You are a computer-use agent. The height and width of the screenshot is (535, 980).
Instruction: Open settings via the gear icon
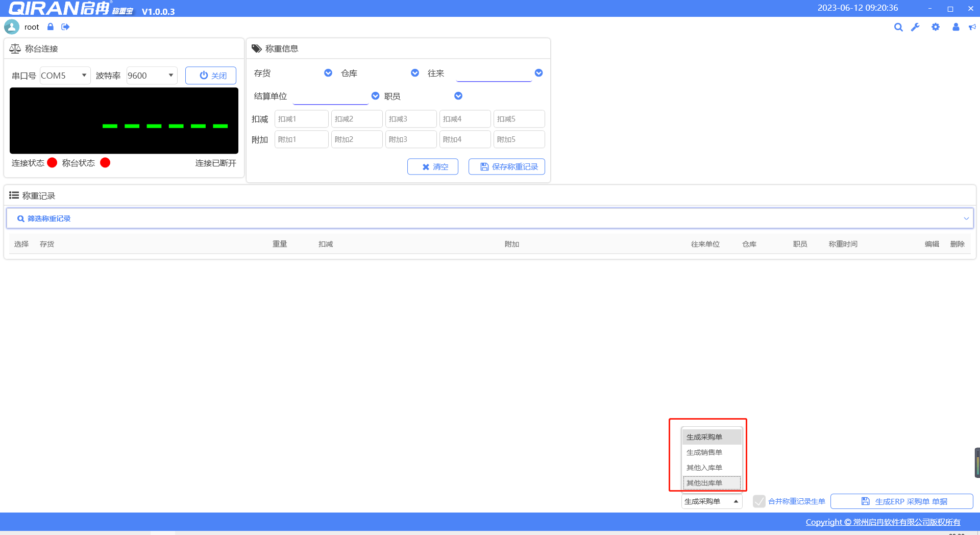(935, 28)
